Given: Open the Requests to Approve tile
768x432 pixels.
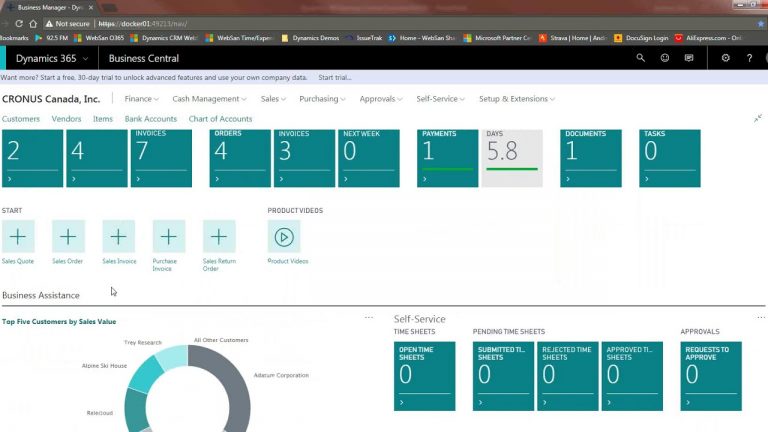Looking at the screenshot, I should 711,376.
